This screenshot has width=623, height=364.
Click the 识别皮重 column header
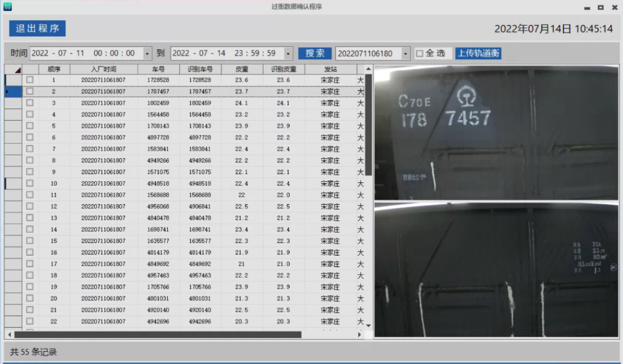(284, 69)
